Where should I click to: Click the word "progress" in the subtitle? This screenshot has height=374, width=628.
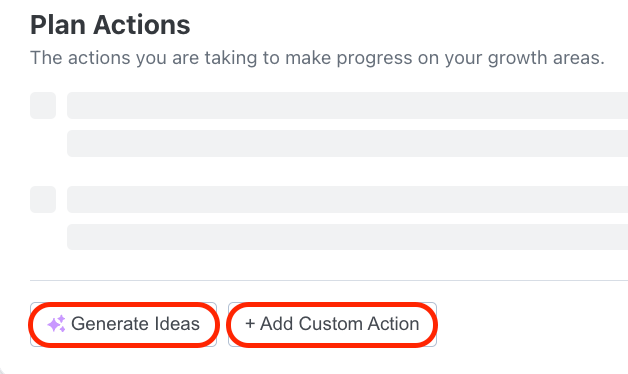[374, 59]
